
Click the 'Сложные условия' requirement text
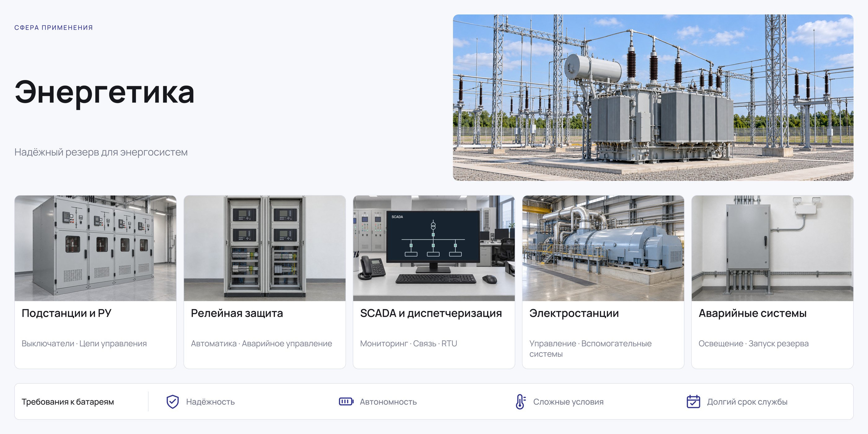pos(568,402)
